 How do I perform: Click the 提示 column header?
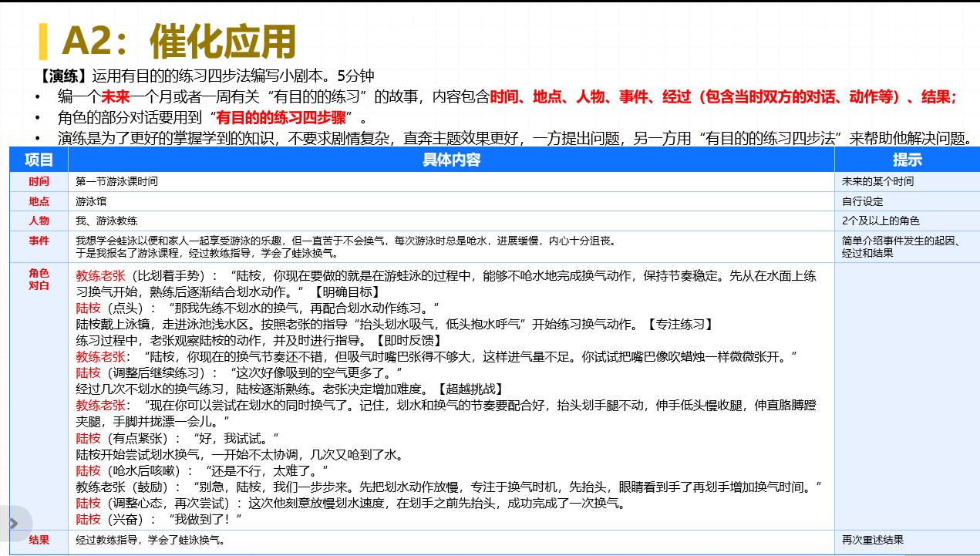[x=907, y=160]
